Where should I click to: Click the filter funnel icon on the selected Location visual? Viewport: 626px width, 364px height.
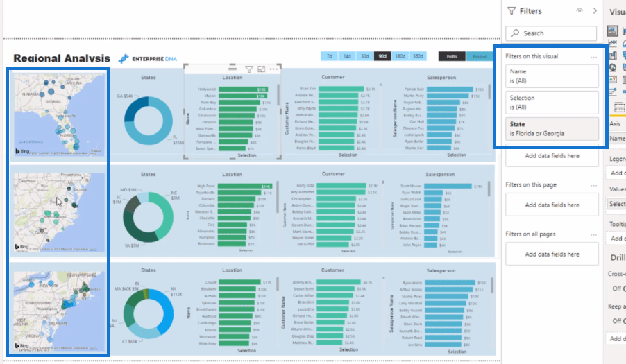tap(248, 69)
